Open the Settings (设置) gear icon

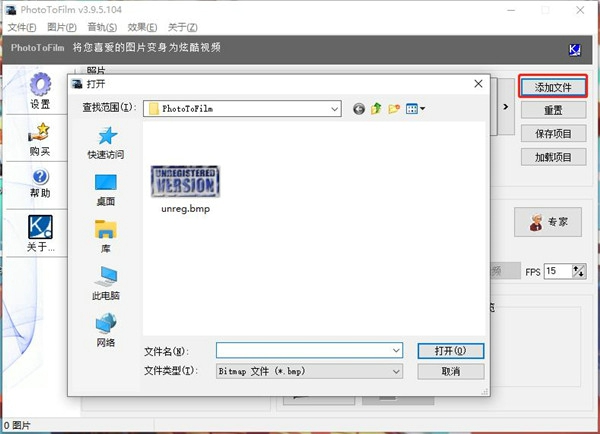(x=40, y=86)
